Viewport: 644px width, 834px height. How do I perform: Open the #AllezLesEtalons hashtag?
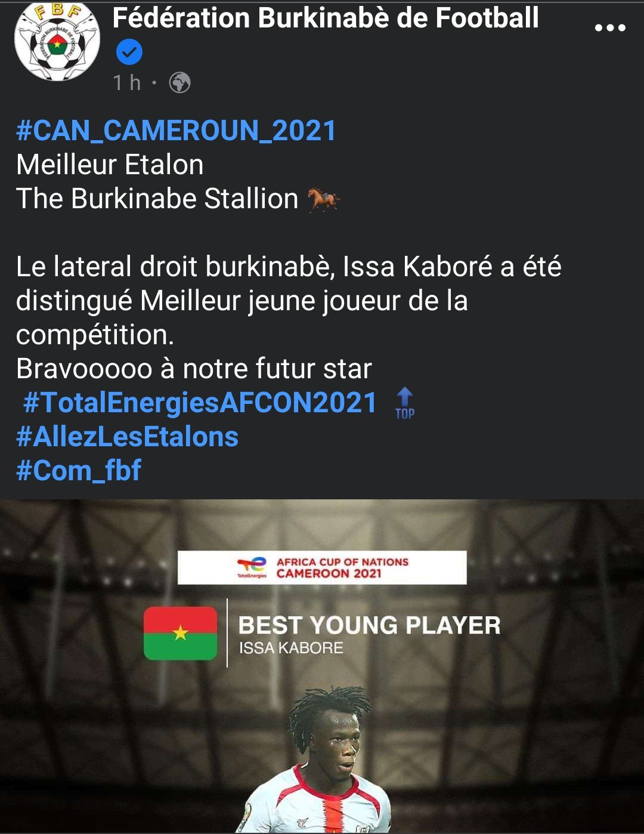click(127, 437)
